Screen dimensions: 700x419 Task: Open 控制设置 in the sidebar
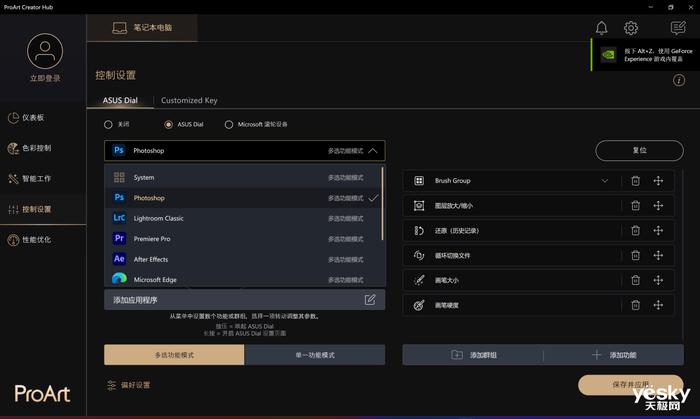click(43, 209)
